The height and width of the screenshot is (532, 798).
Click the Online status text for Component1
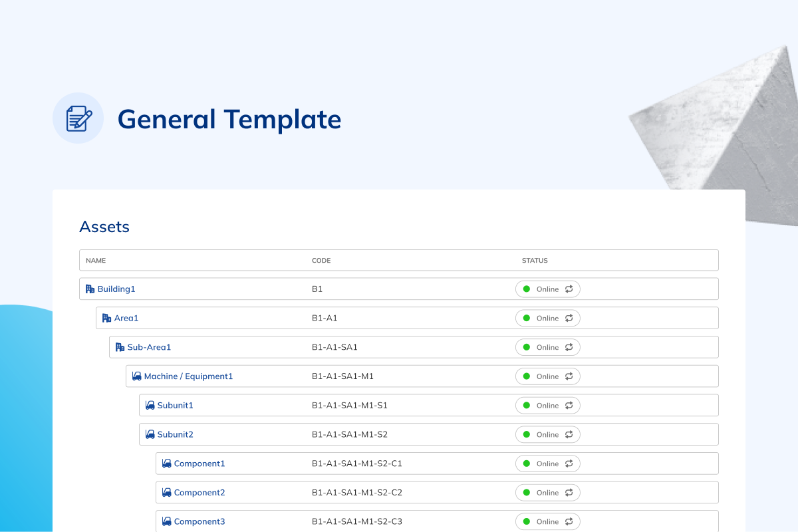coord(548,464)
